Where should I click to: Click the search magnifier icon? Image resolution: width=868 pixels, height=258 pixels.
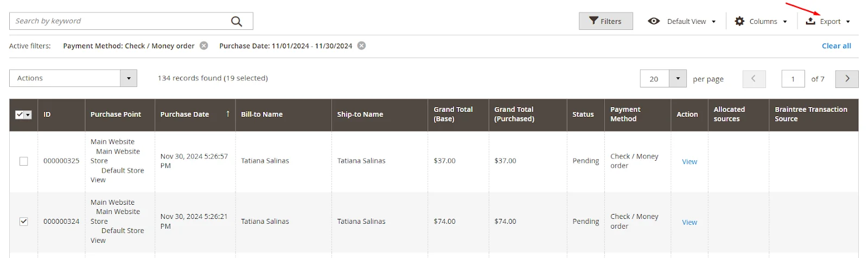click(x=237, y=21)
